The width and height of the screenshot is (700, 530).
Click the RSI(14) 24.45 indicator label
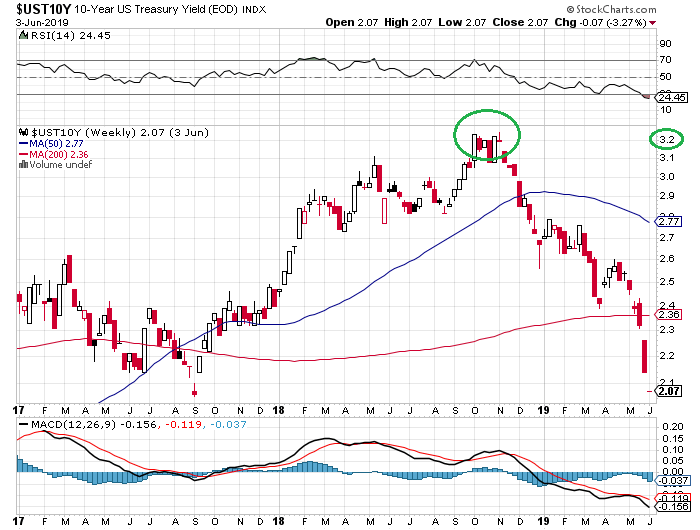coord(70,35)
